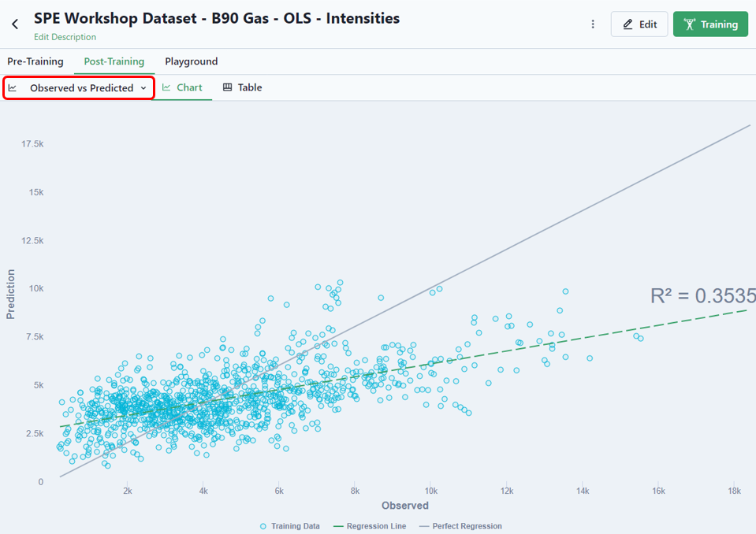Viewport: 756px width, 534px height.
Task: Switch to the Pre-Training tab
Action: tap(35, 61)
